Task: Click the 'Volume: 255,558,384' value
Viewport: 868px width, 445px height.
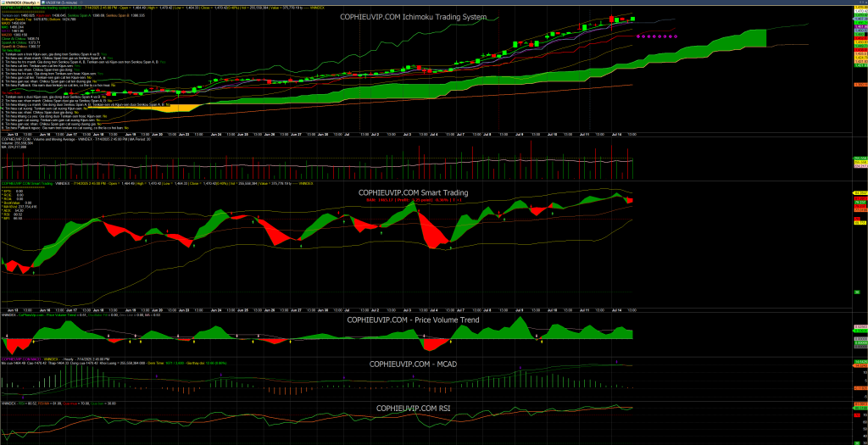Action: click(17, 143)
